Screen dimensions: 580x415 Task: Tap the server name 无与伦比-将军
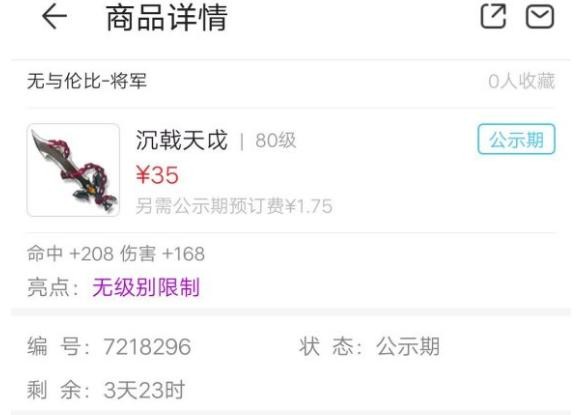click(x=87, y=81)
